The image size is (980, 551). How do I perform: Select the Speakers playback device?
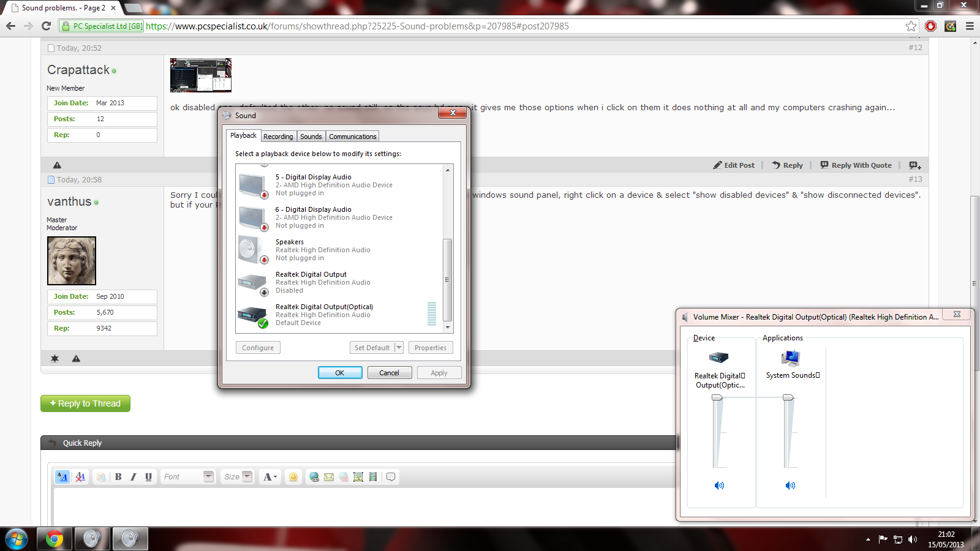pos(339,250)
